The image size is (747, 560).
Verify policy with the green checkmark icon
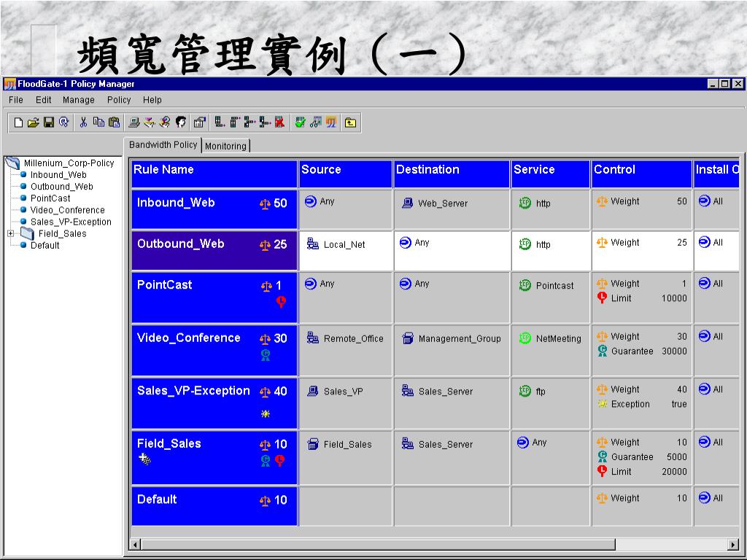tap(300, 122)
